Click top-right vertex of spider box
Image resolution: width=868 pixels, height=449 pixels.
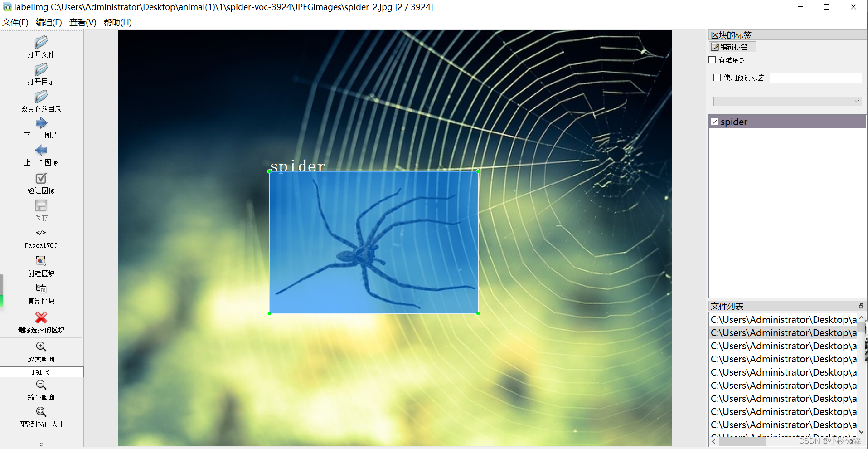click(478, 171)
